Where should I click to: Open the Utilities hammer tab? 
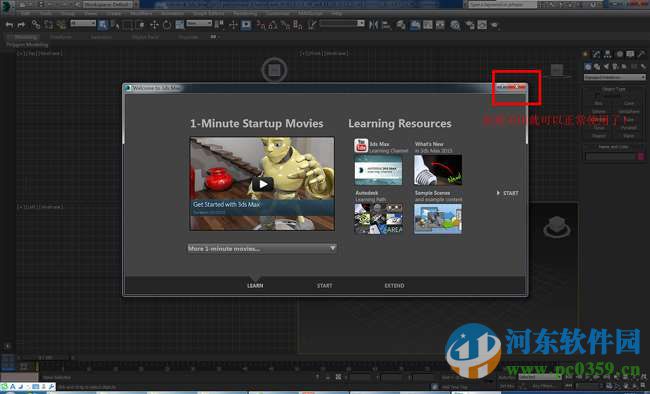coord(641,54)
